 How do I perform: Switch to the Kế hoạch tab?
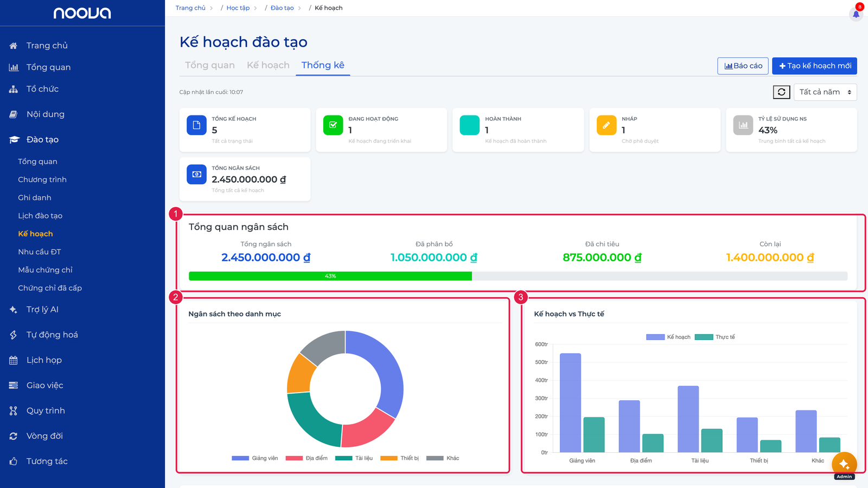point(268,65)
